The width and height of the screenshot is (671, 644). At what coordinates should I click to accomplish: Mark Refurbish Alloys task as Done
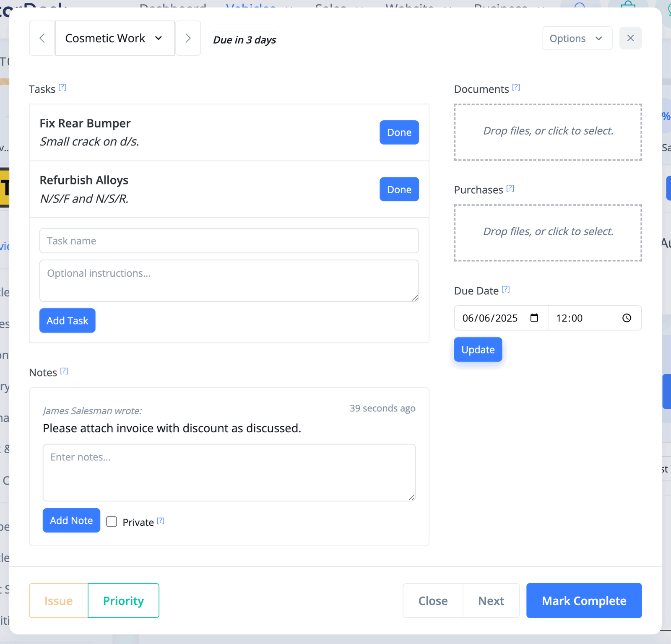tap(399, 190)
